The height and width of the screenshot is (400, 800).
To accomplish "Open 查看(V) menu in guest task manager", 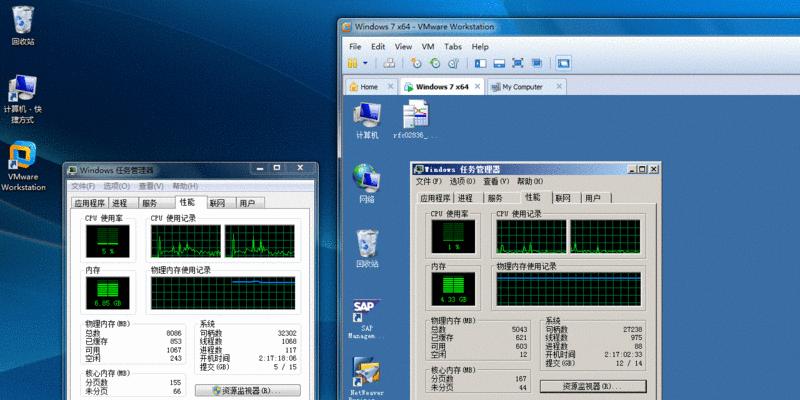I will pyautogui.click(x=496, y=181).
